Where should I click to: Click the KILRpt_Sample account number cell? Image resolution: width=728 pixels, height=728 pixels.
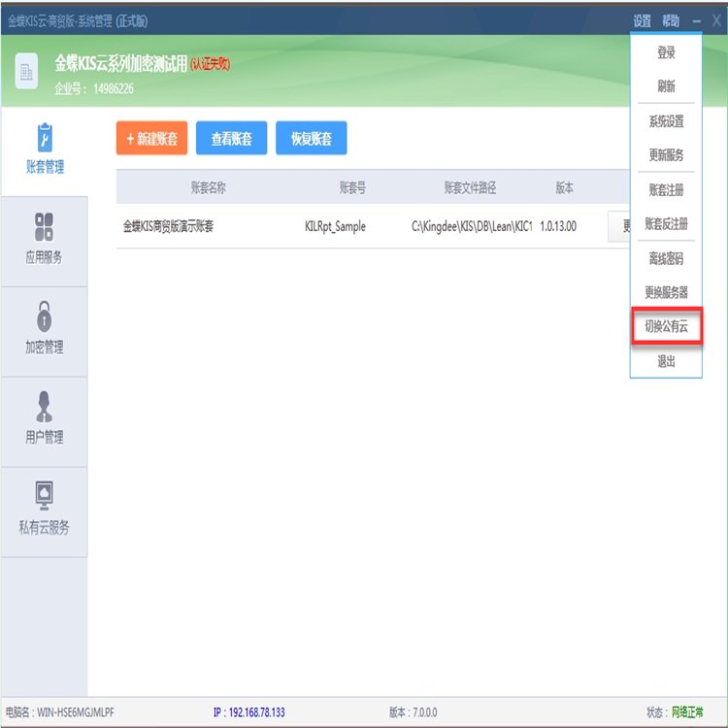pos(335,226)
